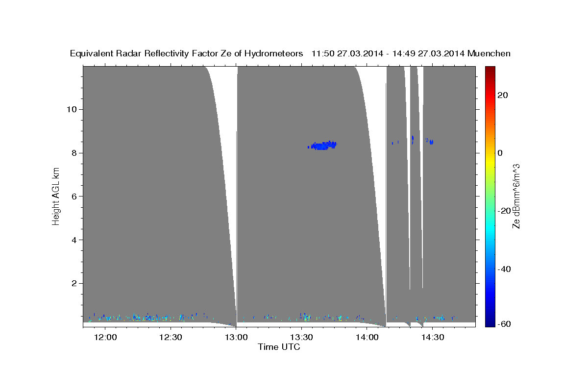The image size is (588, 392).
Task: Click the colorbar label 'Ze dBmm^6/m^3'
Action: pos(516,196)
